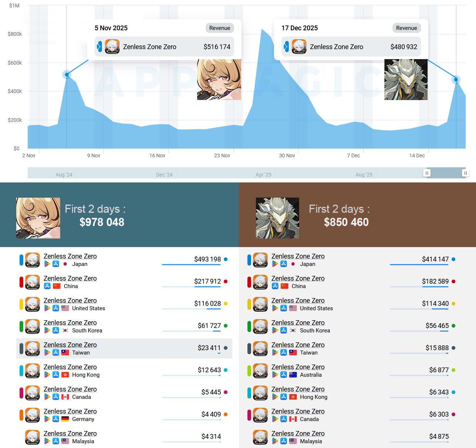The height and width of the screenshot is (448, 476).
Task: Click the Taiwan flag in the $23 411 row
Action: tap(65, 353)
